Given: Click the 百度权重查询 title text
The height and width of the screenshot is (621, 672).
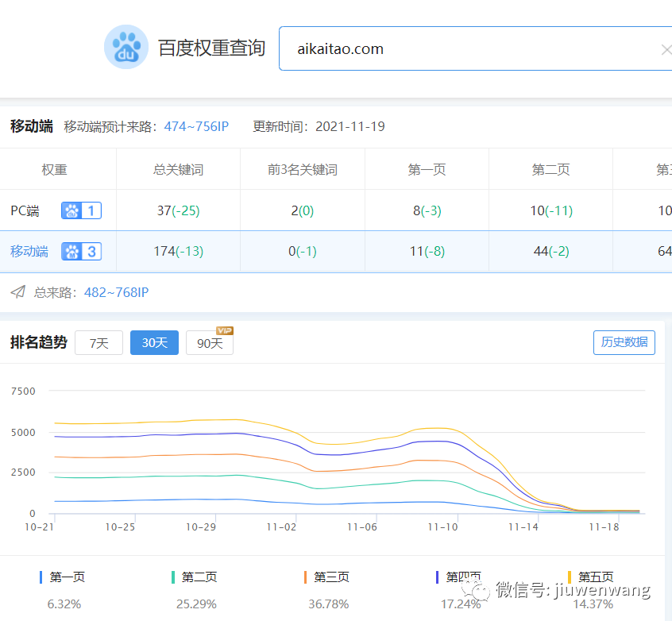Looking at the screenshot, I should pos(212,48).
